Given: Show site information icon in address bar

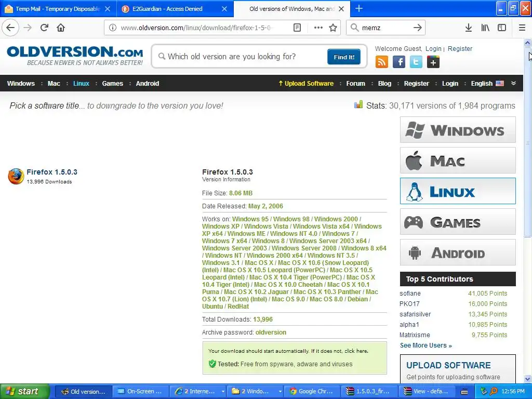Looking at the screenshot, I should [113, 28].
